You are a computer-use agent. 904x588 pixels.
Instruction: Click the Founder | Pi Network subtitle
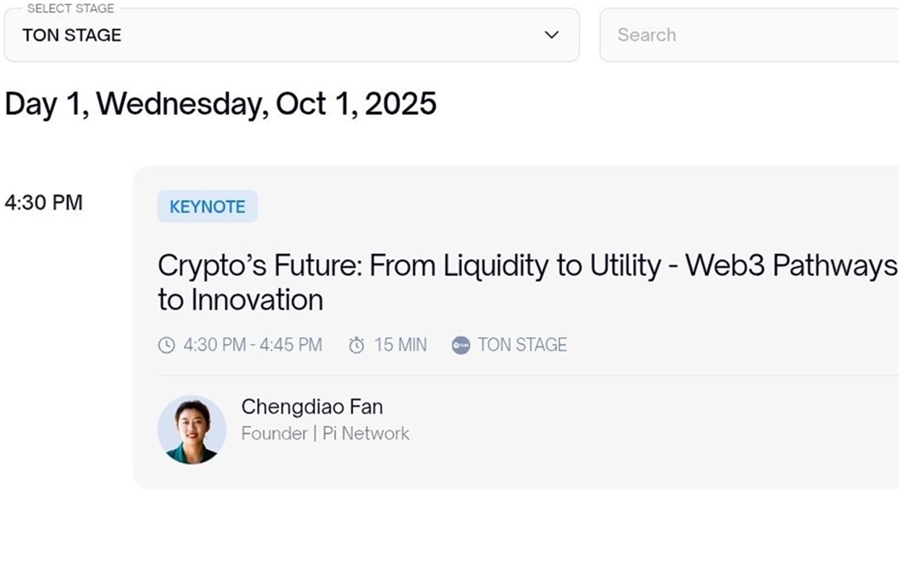point(325,433)
